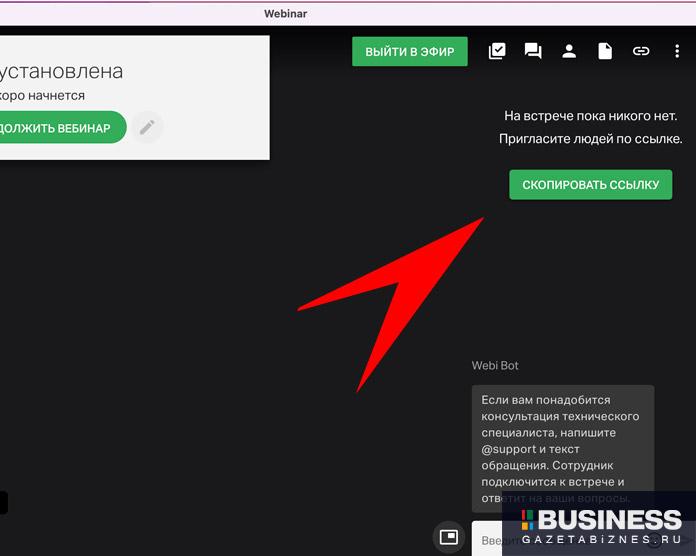Click the 'Пригласите людей по ссылке' text

click(x=593, y=139)
